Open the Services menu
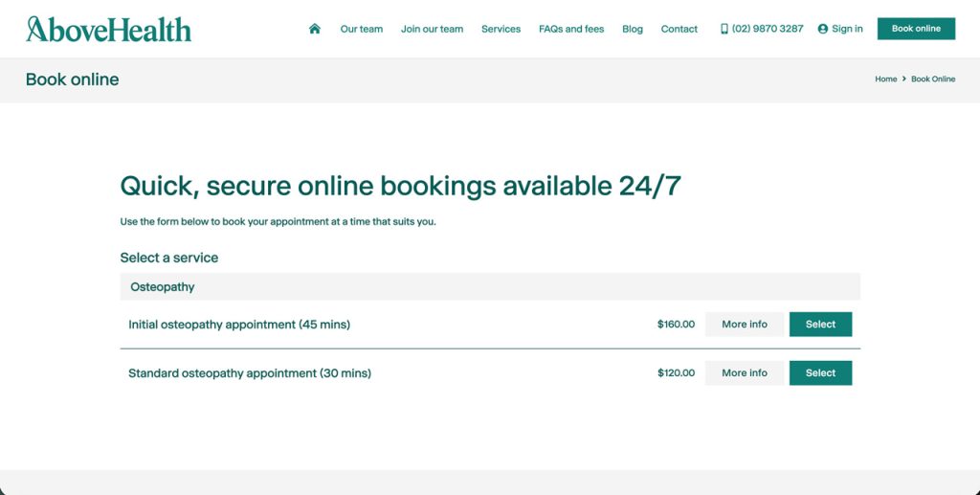Viewport: 980px width, 495px height. pyautogui.click(x=501, y=29)
